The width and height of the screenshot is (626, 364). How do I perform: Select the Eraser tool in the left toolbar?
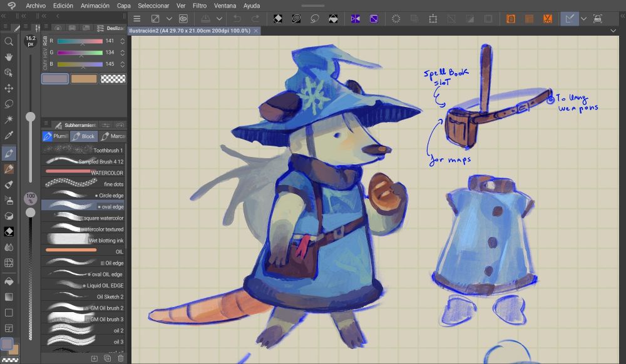coord(8,231)
